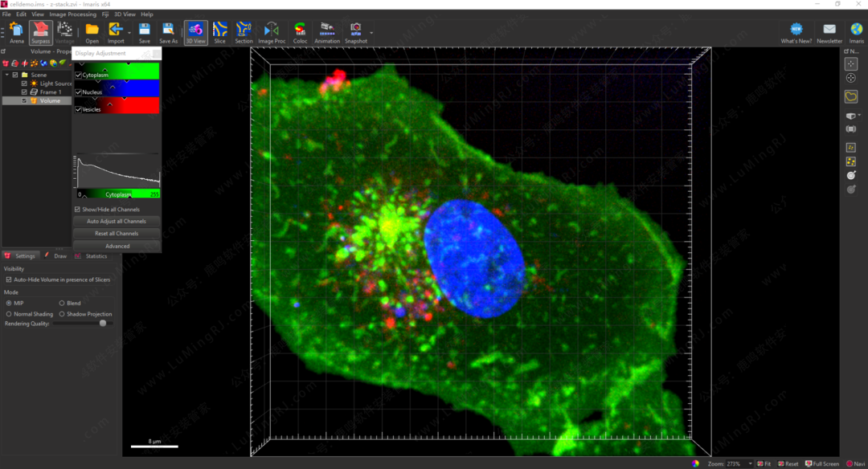Viewport: 868px width, 469px height.
Task: Take a Snapshot of the view
Action: click(x=355, y=31)
